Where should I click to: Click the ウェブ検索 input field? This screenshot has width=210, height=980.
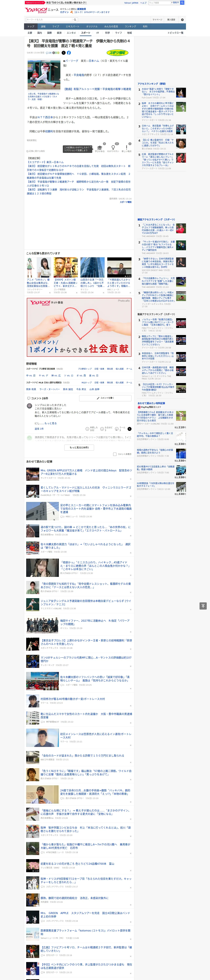click(x=159, y=3)
